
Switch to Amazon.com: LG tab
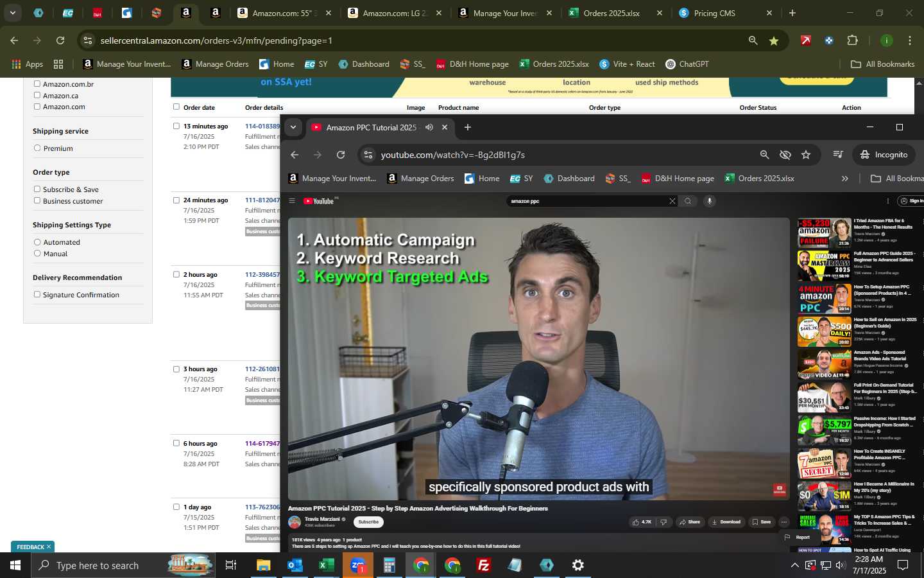pos(395,13)
